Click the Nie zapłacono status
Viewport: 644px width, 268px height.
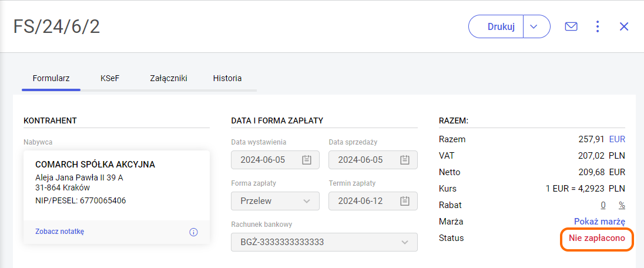[596, 238]
